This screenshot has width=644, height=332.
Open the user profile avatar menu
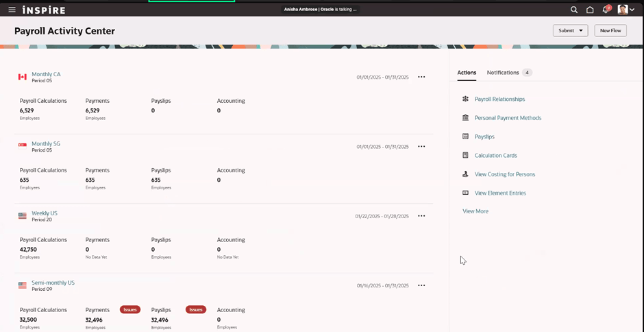(626, 10)
